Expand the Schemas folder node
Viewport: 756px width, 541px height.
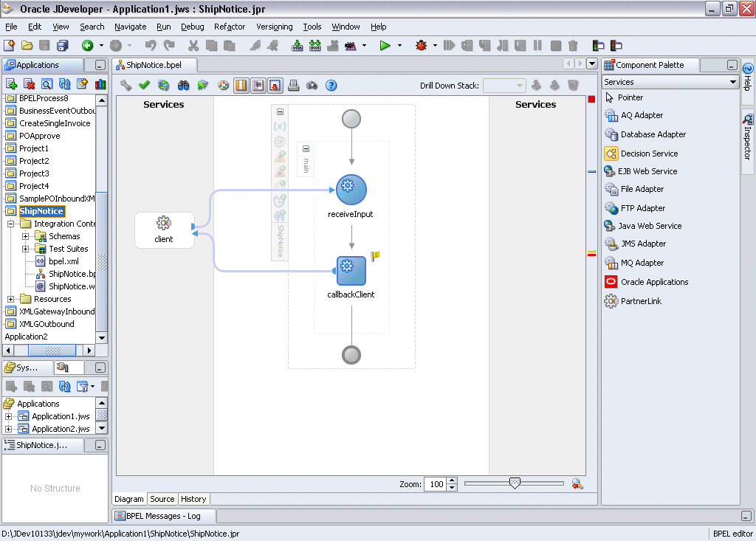click(26, 236)
